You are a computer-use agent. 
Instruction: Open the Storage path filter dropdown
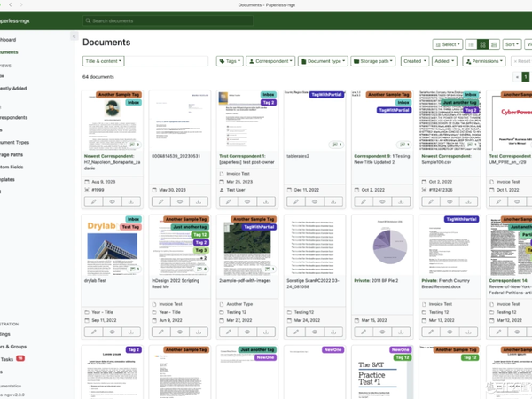[373, 61]
